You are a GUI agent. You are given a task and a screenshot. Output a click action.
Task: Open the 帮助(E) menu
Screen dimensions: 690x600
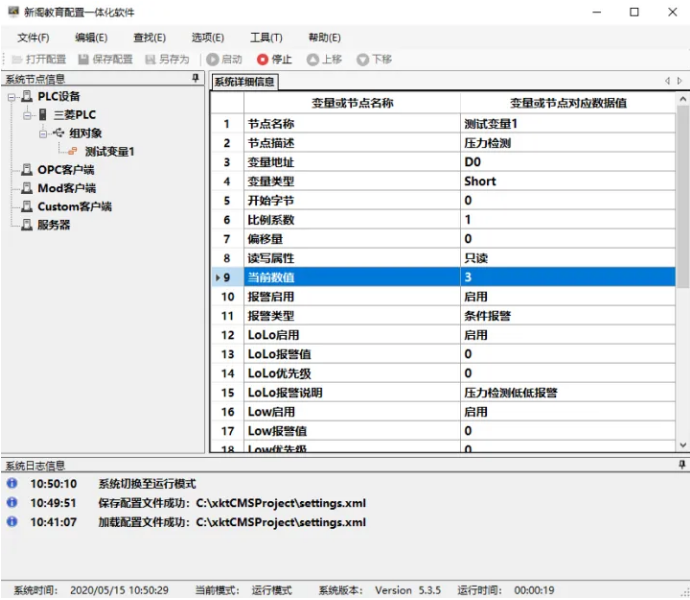coord(324,38)
